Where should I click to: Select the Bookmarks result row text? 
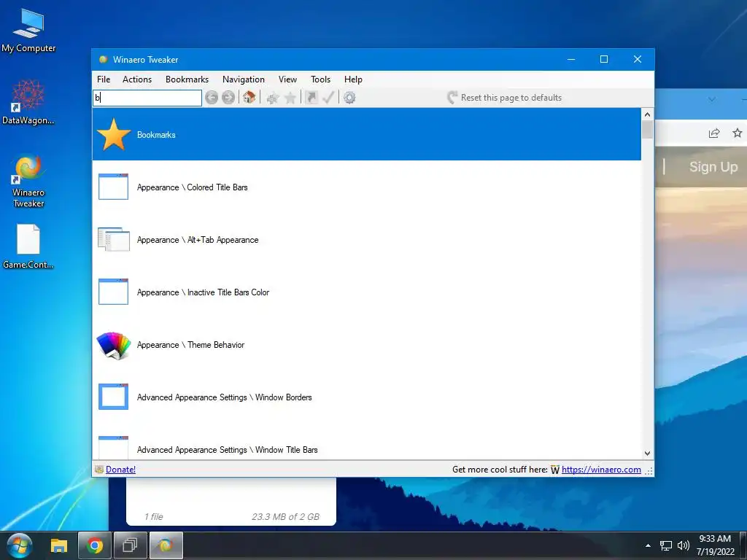[156, 135]
